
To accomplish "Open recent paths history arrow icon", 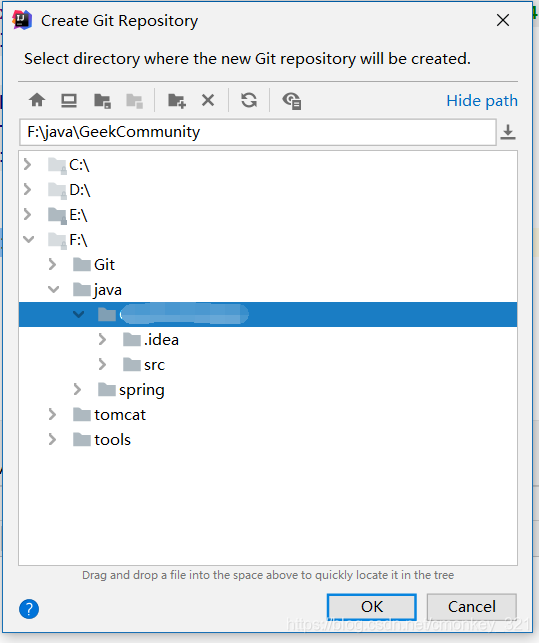I will (x=508, y=132).
